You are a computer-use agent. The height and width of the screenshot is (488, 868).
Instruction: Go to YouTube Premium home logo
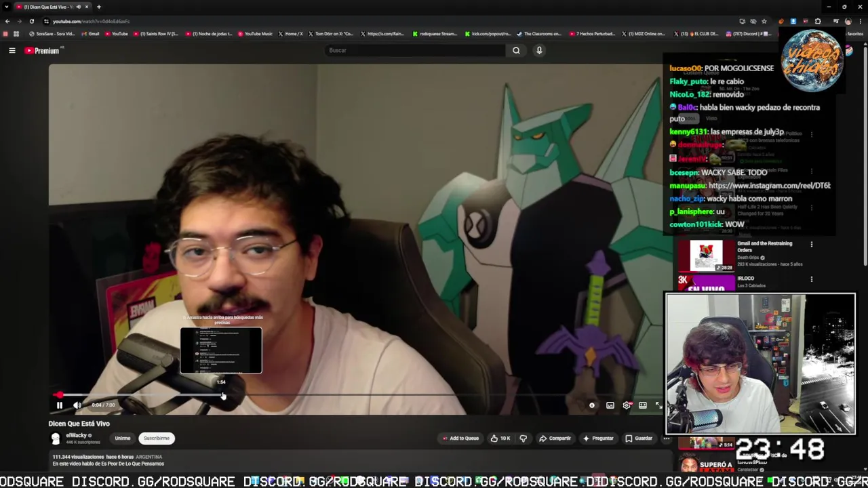[43, 50]
